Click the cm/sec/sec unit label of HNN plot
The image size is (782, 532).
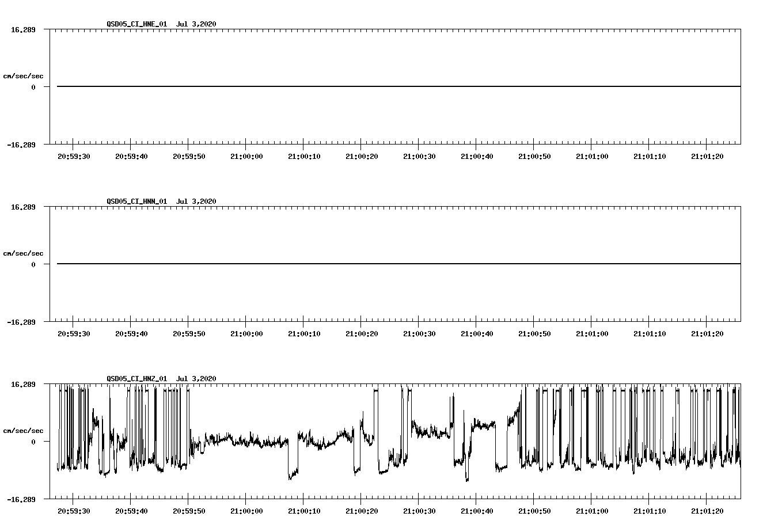[x=23, y=254]
